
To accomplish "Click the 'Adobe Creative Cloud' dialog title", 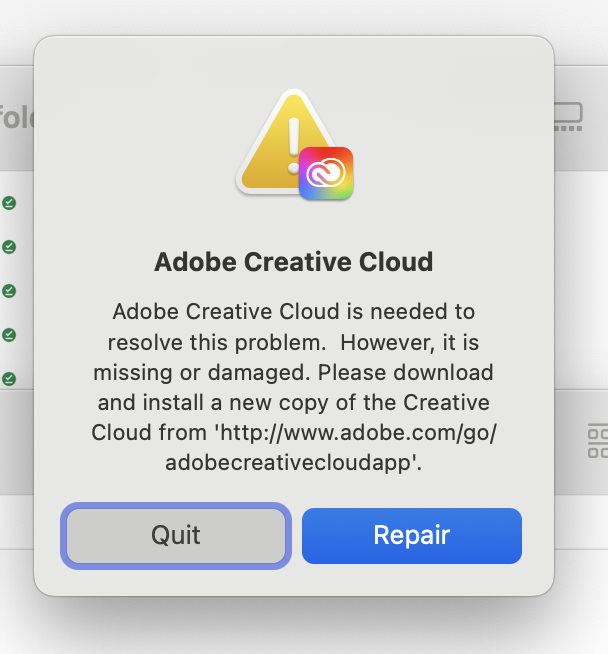I will click(x=293, y=263).
